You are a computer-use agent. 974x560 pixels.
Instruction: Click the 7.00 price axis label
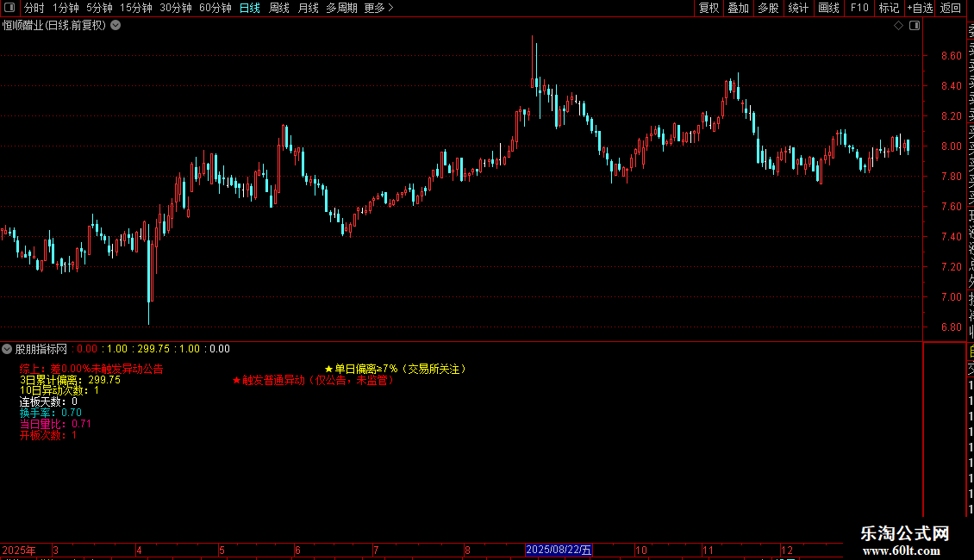coord(951,296)
